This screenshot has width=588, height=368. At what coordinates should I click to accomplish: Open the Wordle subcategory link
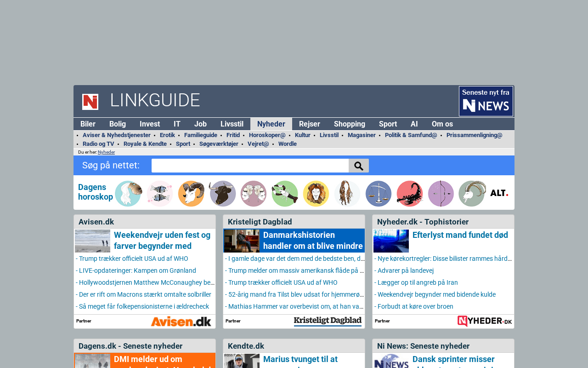point(288,144)
